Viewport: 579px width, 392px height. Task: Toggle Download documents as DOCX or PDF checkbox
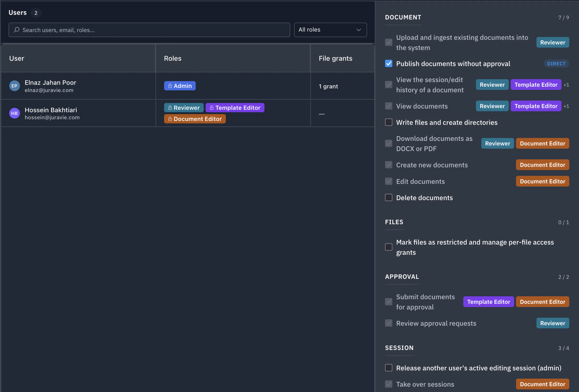[389, 143]
